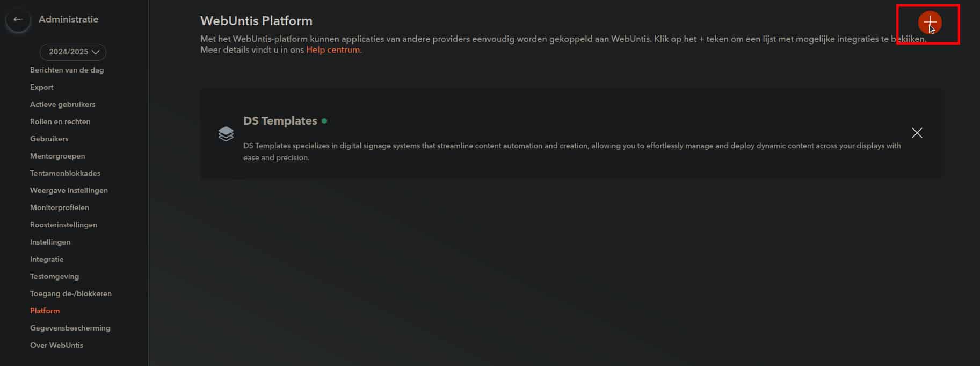This screenshot has width=980, height=366.
Task: Click the WebUntis Platform heading
Action: click(x=256, y=21)
